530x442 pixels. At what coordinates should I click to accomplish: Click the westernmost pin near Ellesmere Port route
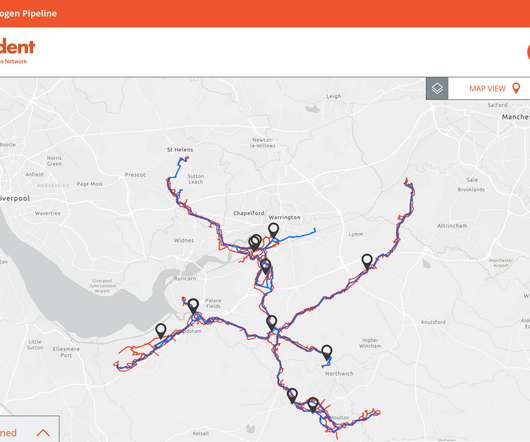161,331
